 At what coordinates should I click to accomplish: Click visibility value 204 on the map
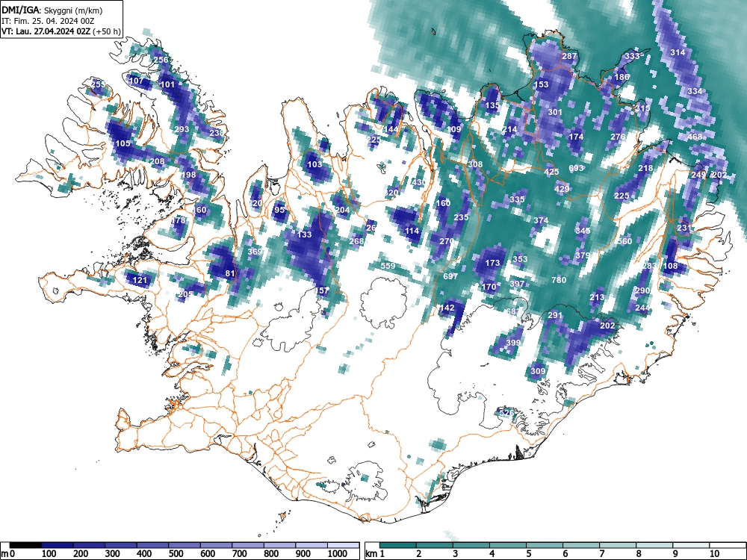click(343, 210)
